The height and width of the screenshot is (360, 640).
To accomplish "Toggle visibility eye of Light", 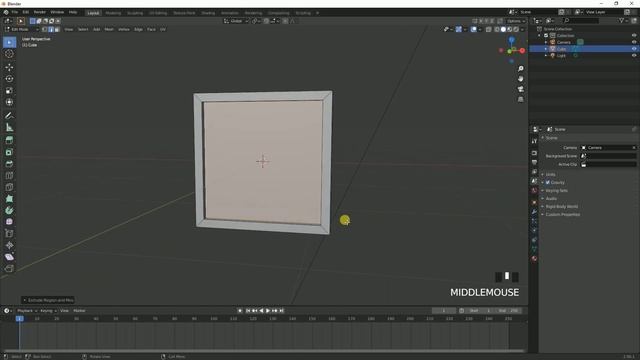I will 634,56.
